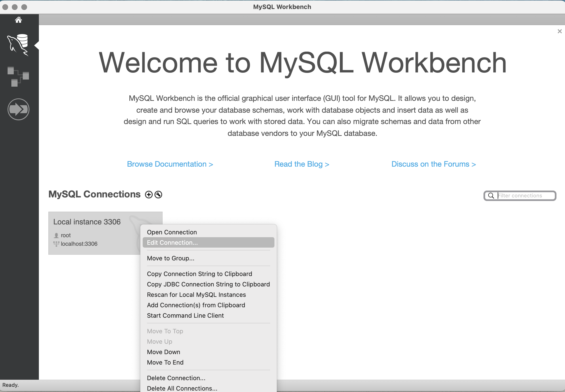The width and height of the screenshot is (565, 392).
Task: Click the filter connections magnifier icon
Action: (x=491, y=196)
